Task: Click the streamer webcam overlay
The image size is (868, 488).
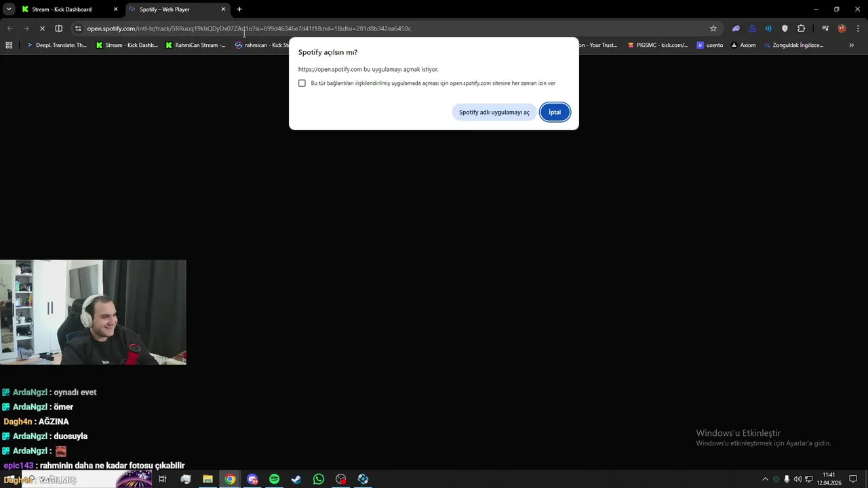Action: [93, 312]
